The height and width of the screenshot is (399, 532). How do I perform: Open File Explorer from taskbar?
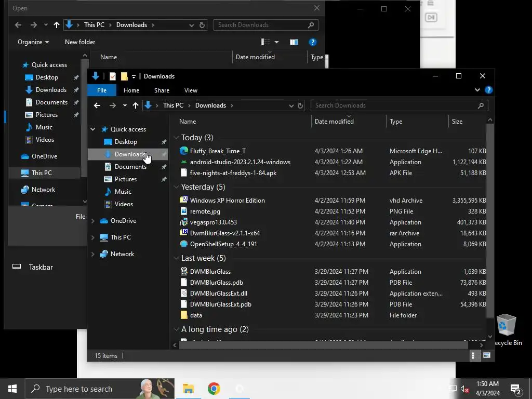pyautogui.click(x=188, y=389)
